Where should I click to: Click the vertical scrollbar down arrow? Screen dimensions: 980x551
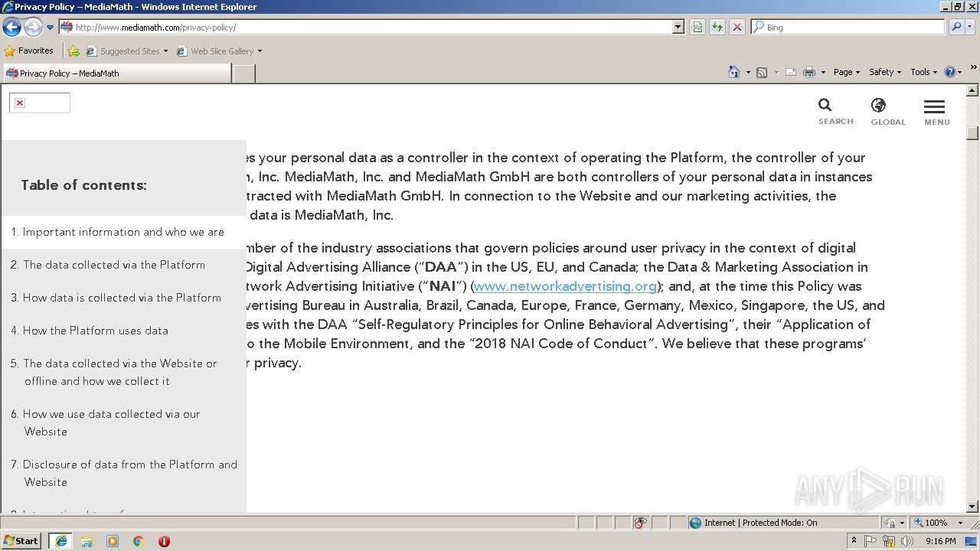[x=972, y=506]
